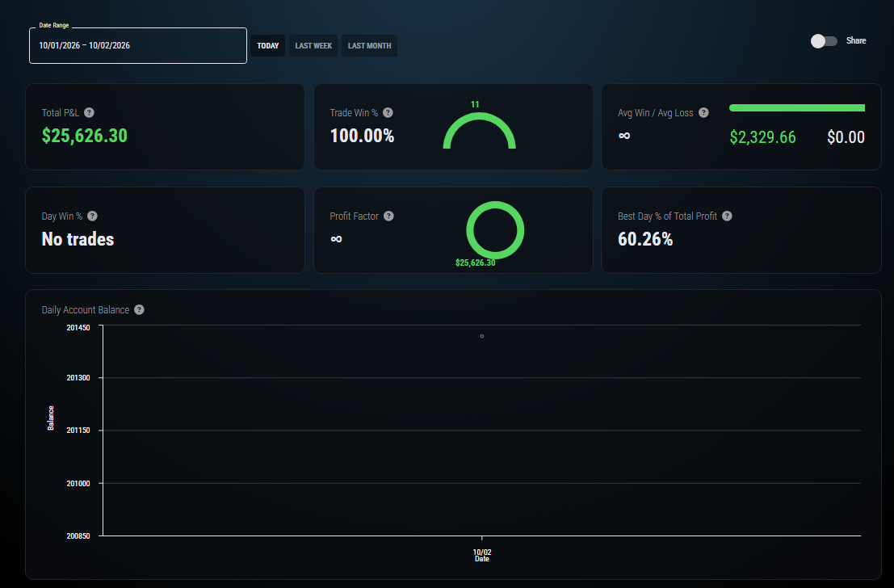This screenshot has height=588, width=894.
Task: Select the TODAY date filter
Action: pyautogui.click(x=268, y=45)
